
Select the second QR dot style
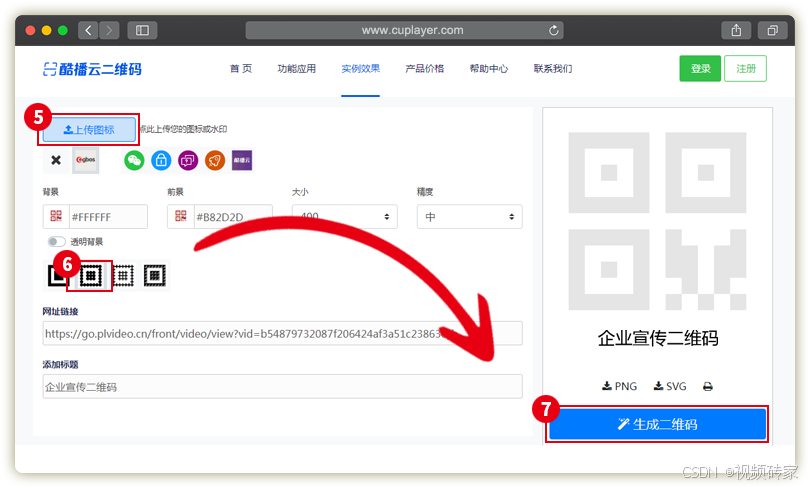tap(90, 275)
